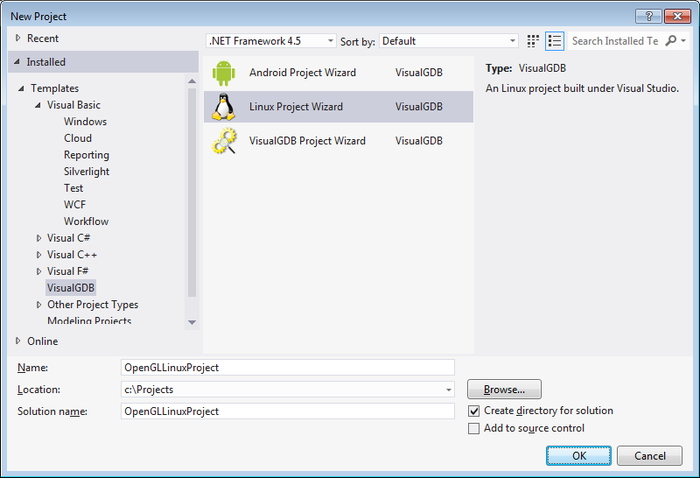Screen dimensions: 700x478
Task: Close the New Project dialog
Action: point(677,17)
